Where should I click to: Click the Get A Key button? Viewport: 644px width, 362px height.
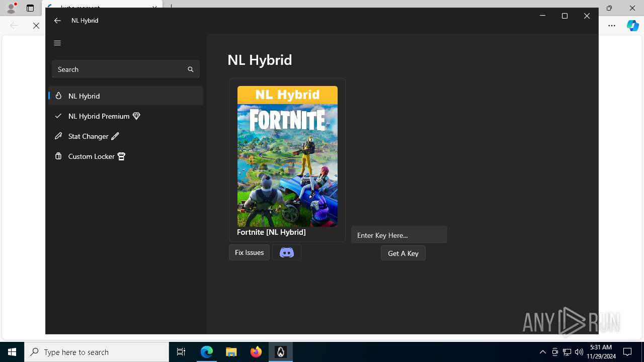coord(403,253)
